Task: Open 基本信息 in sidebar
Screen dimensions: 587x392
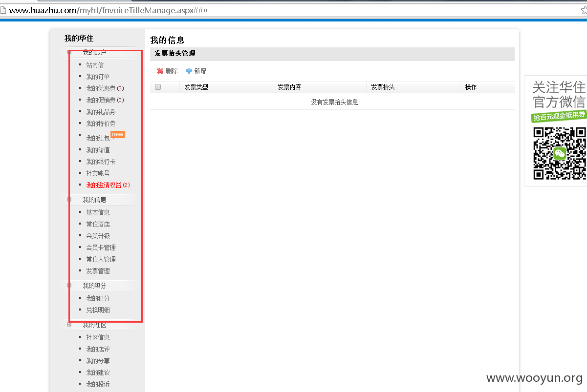Action: coord(98,212)
